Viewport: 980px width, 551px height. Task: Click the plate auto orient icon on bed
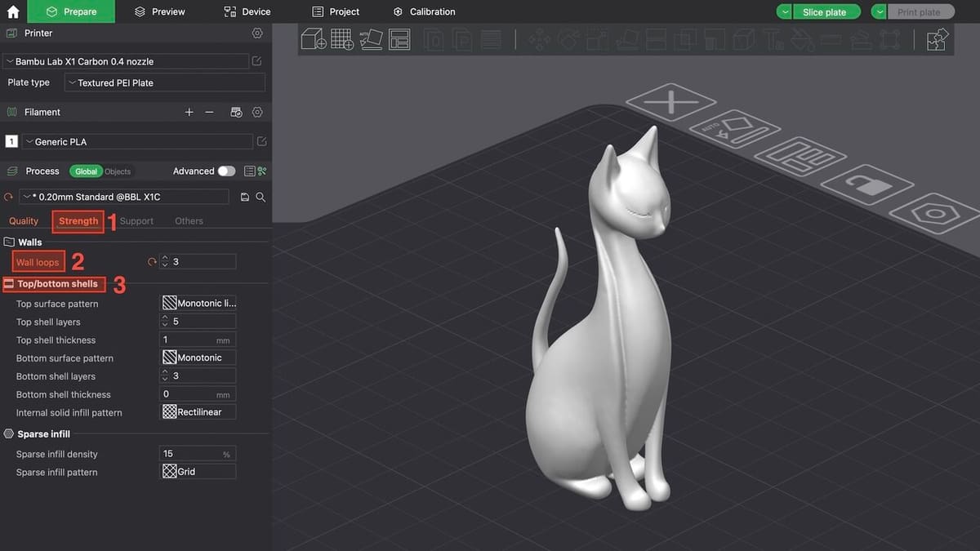point(733,128)
